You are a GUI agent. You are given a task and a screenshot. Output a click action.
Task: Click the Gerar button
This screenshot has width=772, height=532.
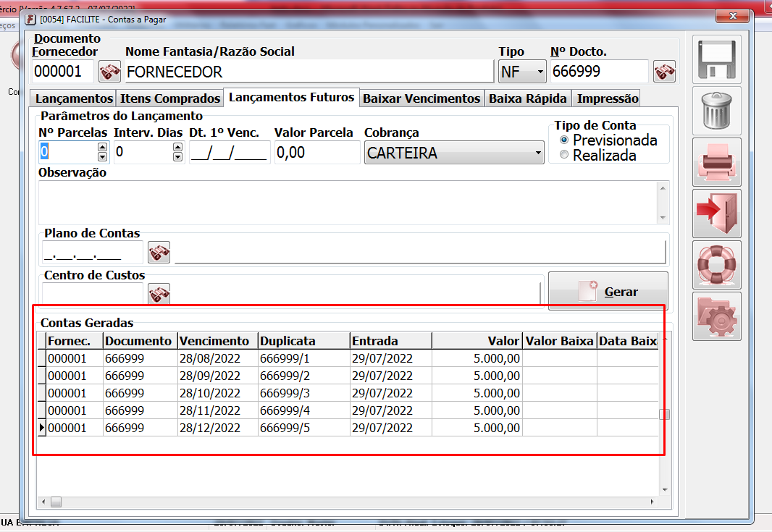[x=608, y=292]
